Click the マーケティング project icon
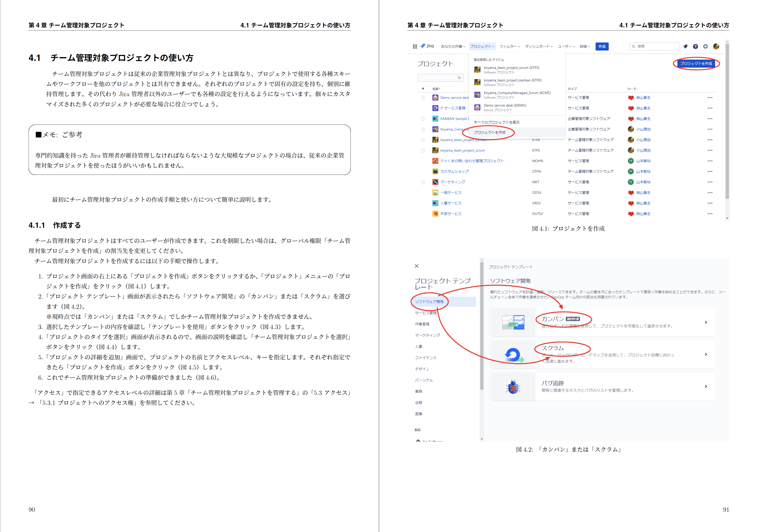757x532 pixels. [x=435, y=182]
